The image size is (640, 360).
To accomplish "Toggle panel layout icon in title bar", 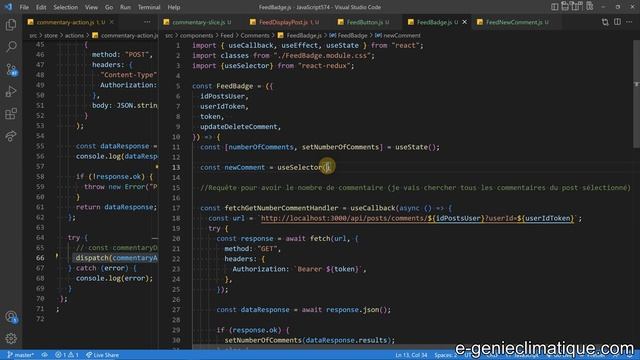I will pos(565,7).
